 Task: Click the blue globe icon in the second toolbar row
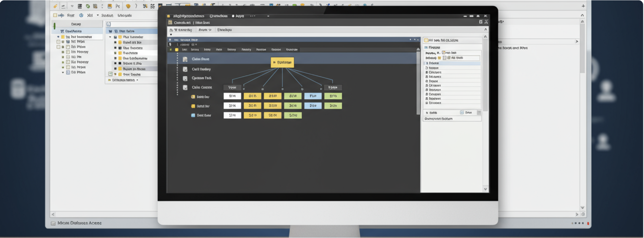81,15
